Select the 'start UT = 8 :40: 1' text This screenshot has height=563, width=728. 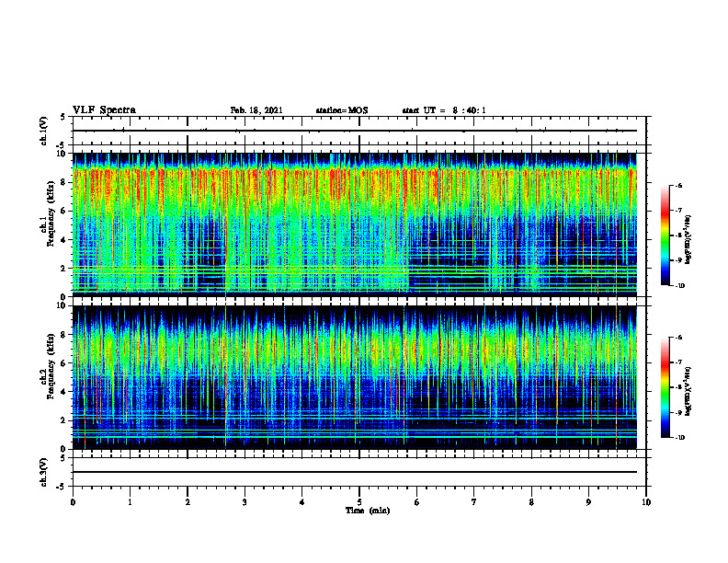click(444, 110)
